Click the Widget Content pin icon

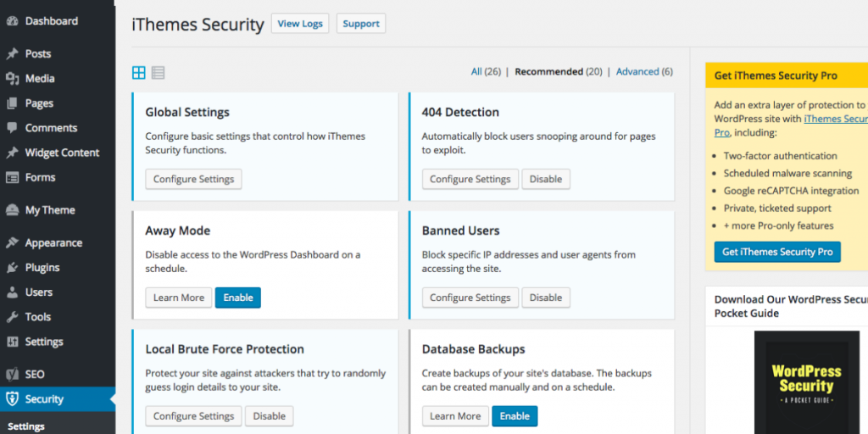(x=12, y=153)
